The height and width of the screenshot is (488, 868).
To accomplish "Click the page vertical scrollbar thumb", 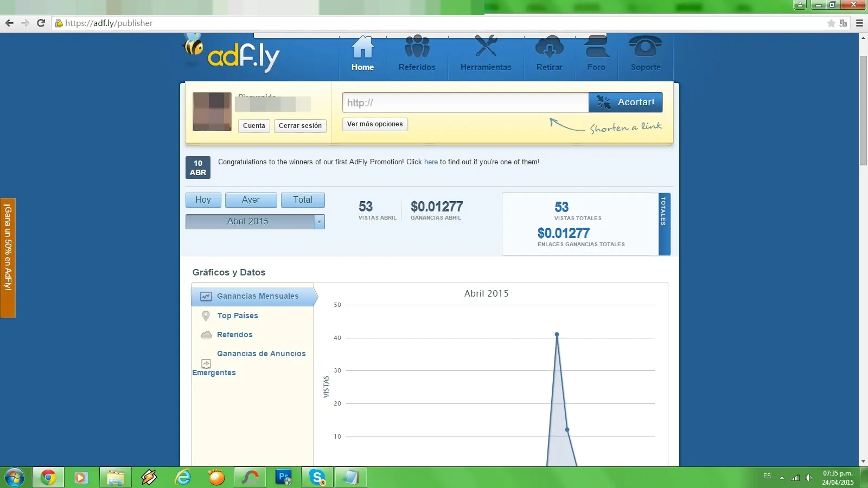I will 863,110.
